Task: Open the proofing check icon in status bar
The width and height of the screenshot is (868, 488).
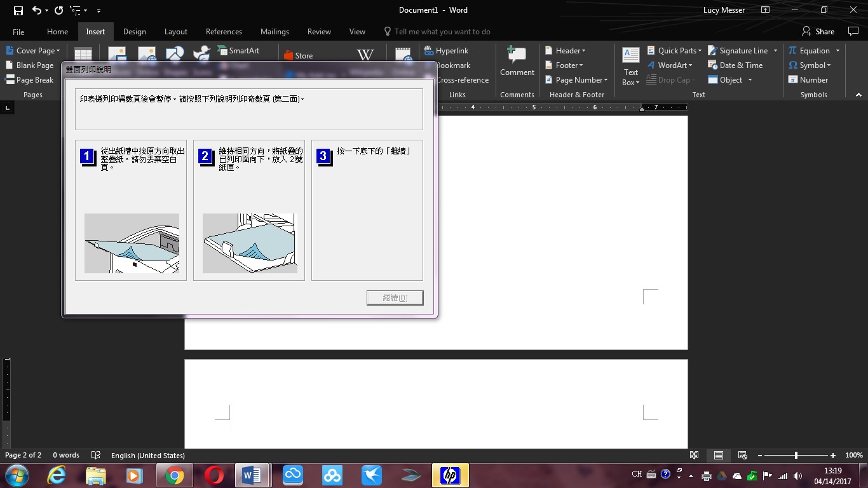Action: click(96, 455)
